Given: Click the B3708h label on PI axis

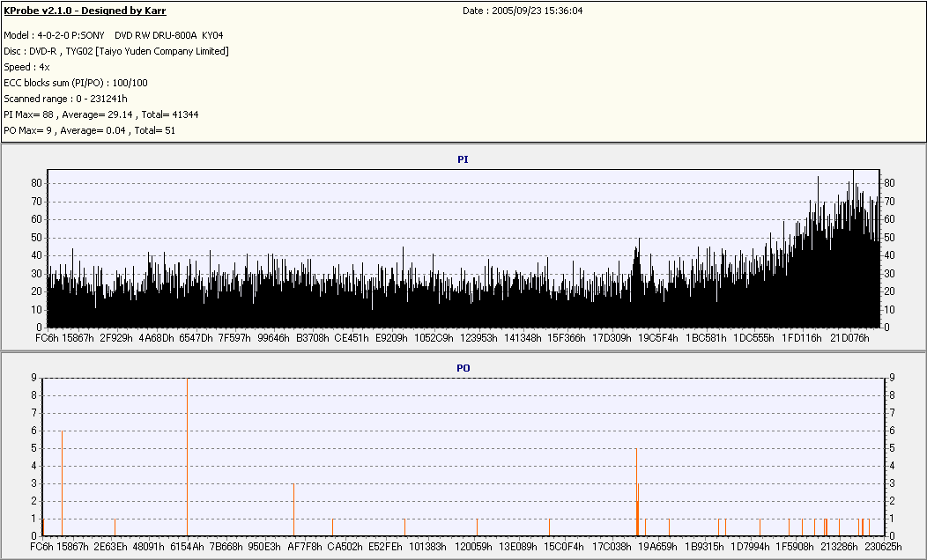Looking at the screenshot, I should [x=312, y=338].
